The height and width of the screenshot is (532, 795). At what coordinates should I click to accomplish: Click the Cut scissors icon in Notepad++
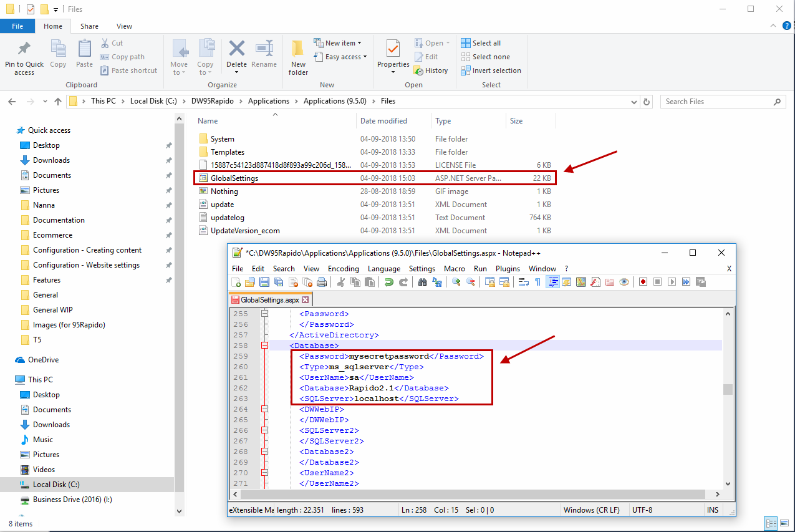pos(341,282)
